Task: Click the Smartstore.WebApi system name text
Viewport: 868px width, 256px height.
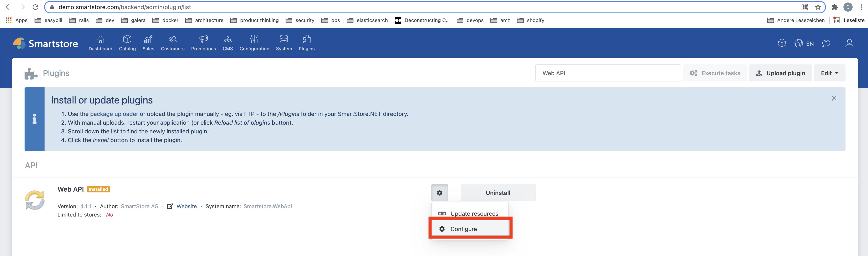Action: click(x=267, y=206)
